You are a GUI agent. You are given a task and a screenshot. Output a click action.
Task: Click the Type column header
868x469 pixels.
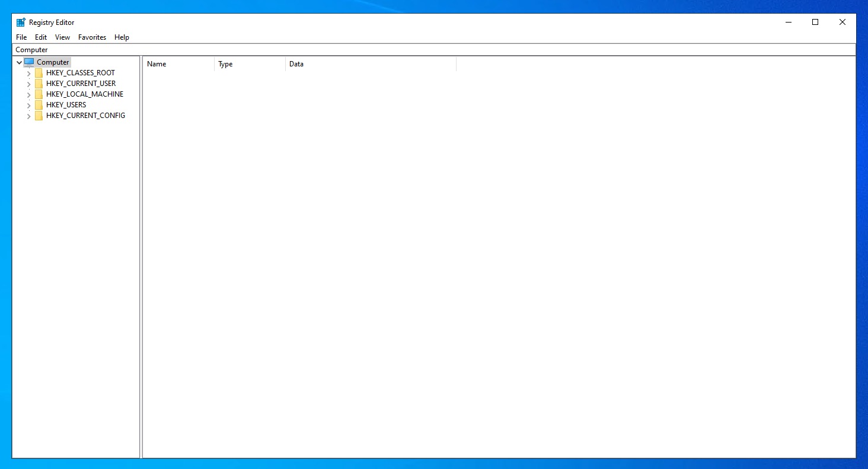click(249, 64)
